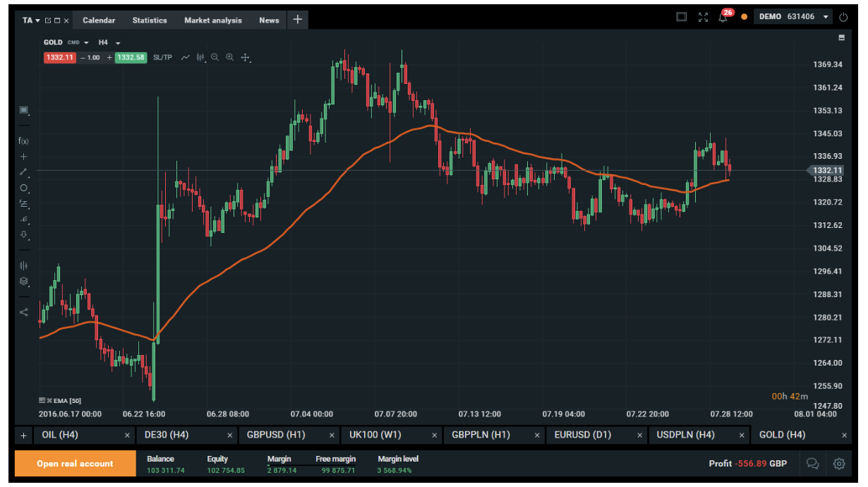Click the share chart icon
The image size is (868, 487).
pyautogui.click(x=23, y=312)
